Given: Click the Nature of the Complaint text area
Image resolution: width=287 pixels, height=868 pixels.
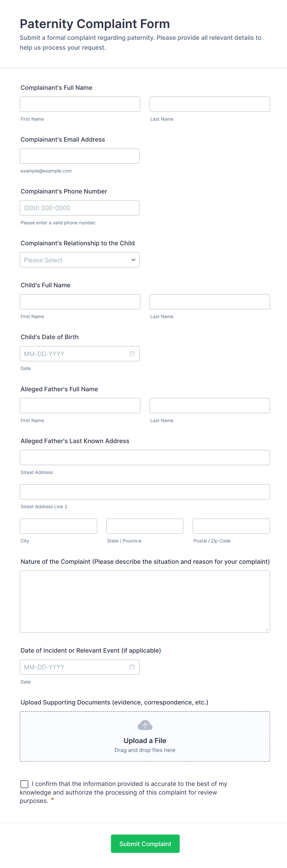Looking at the screenshot, I should click(145, 601).
